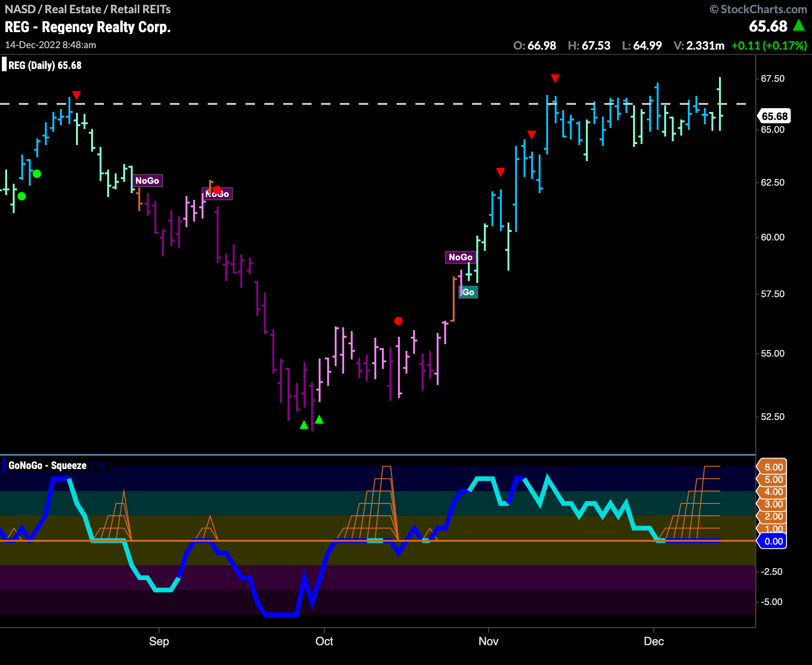
Task: Click the orange 2.00 squeeze scale tag
Action: (772, 516)
